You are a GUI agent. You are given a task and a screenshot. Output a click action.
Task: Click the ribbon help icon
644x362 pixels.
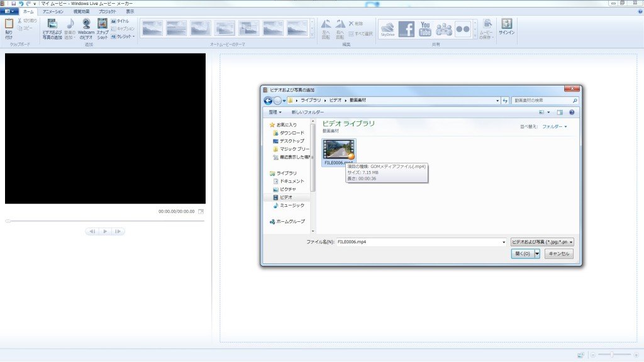[640, 11]
